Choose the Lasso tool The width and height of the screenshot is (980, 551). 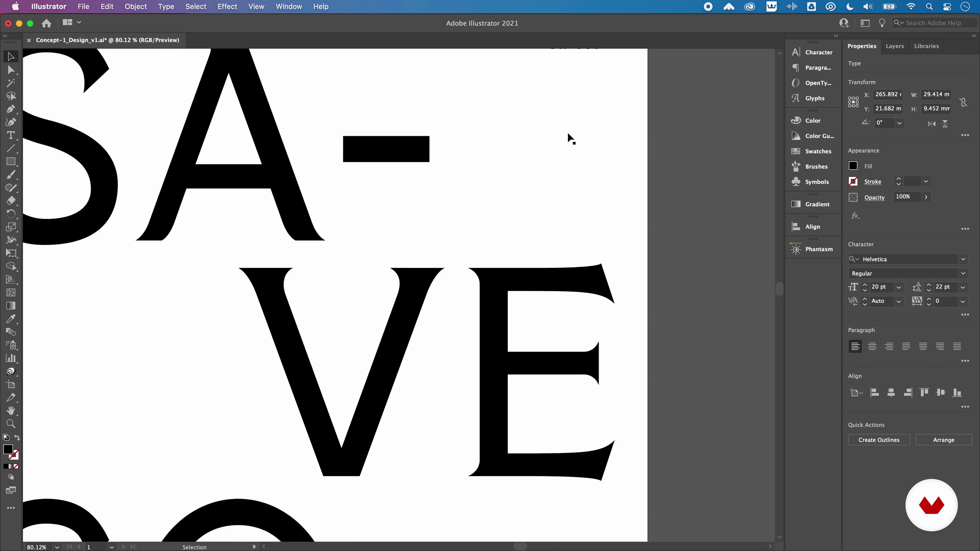(x=11, y=96)
